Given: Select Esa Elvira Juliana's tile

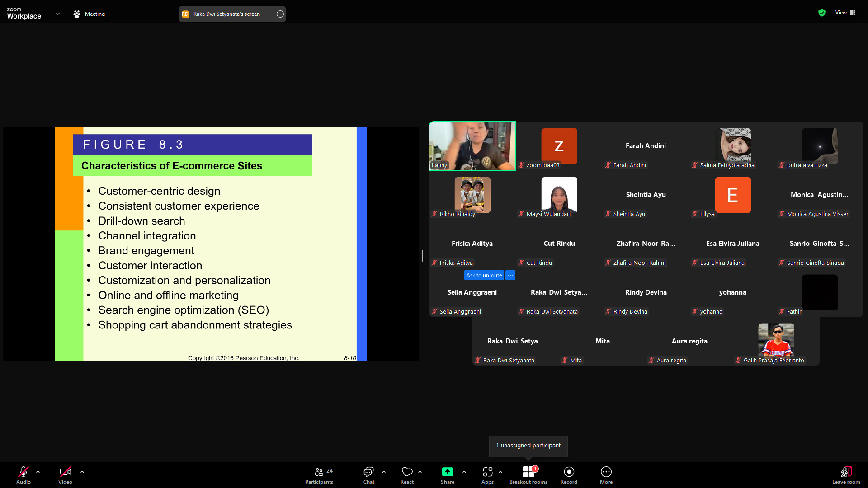Looking at the screenshot, I should 733,244.
